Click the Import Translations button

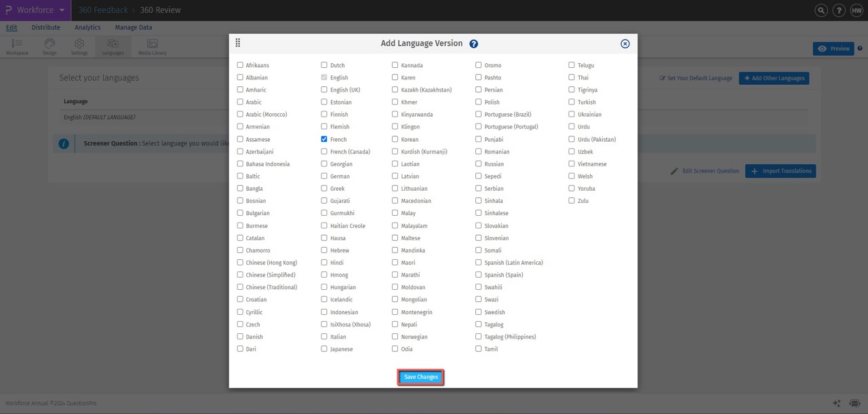point(781,171)
